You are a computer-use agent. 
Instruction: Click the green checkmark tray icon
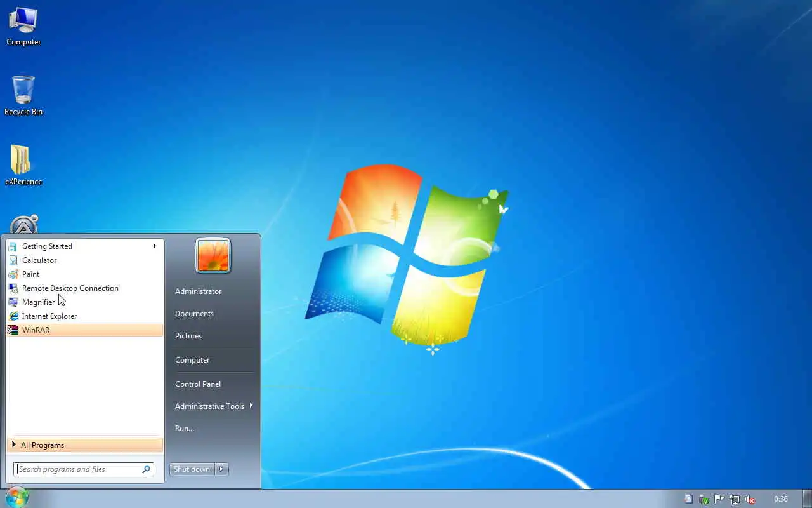click(704, 499)
